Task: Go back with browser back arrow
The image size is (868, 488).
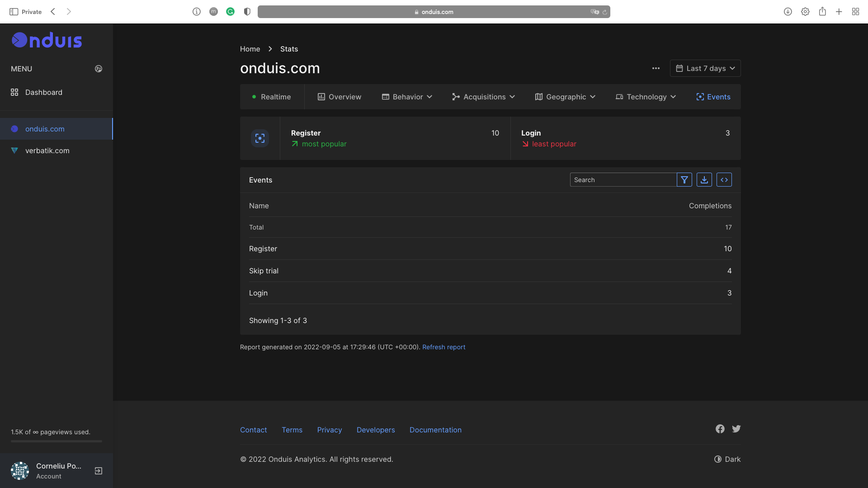Action: click(53, 12)
